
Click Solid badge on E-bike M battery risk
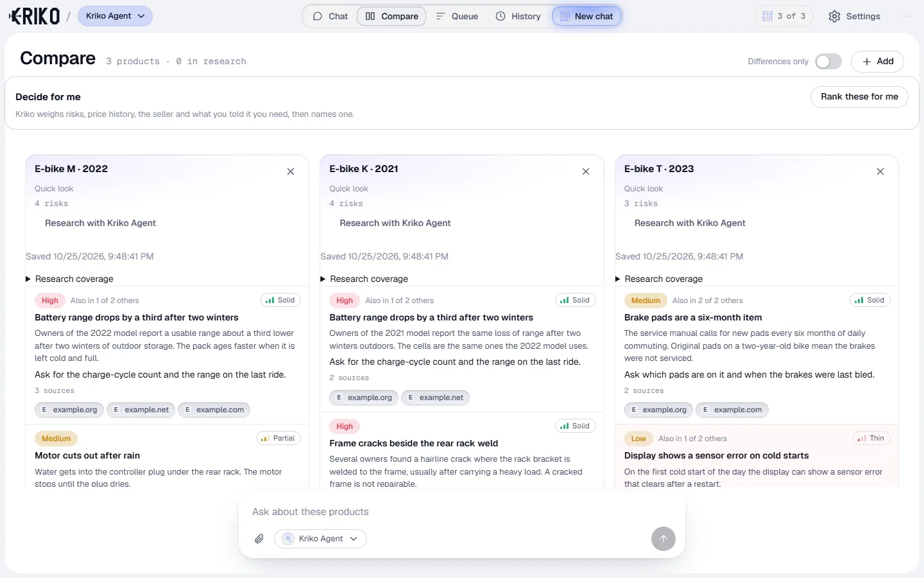tap(280, 300)
